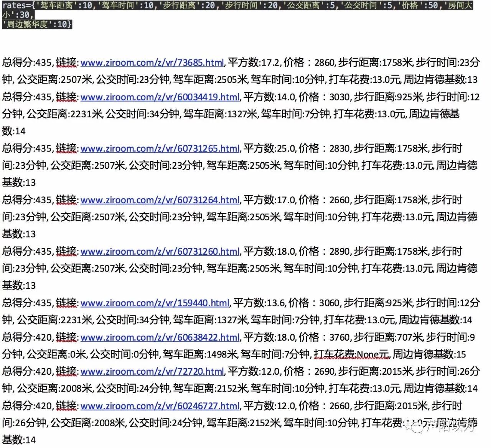Image resolution: width=491 pixels, height=448 pixels.
Task: Select the price value 2830
Action: pos(340,148)
